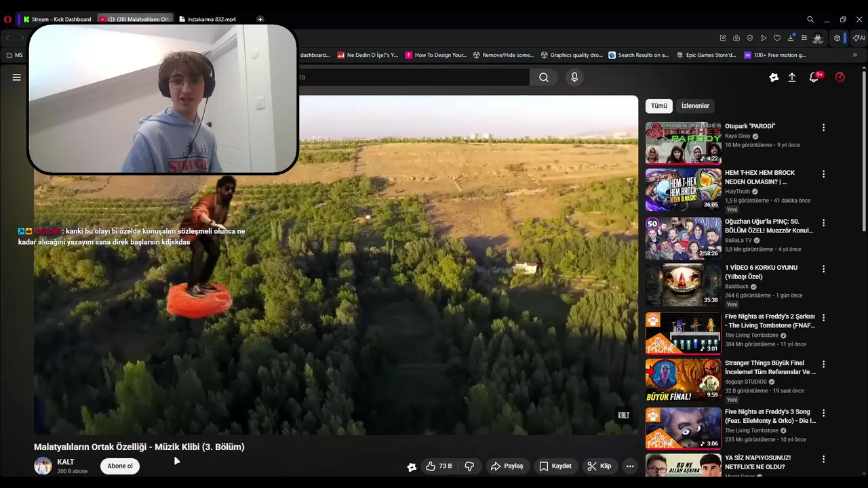
Task: Open a new browser tab
Action: (x=260, y=19)
